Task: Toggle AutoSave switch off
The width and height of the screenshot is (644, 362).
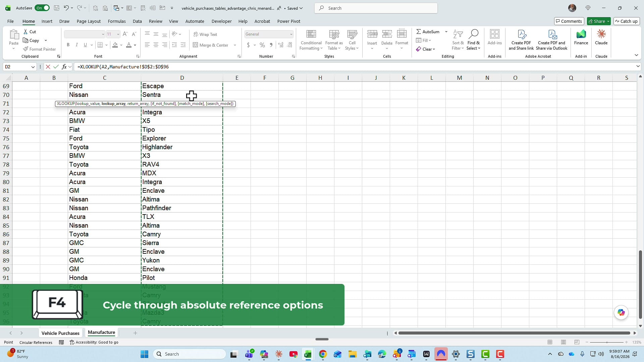Action: tap(42, 8)
